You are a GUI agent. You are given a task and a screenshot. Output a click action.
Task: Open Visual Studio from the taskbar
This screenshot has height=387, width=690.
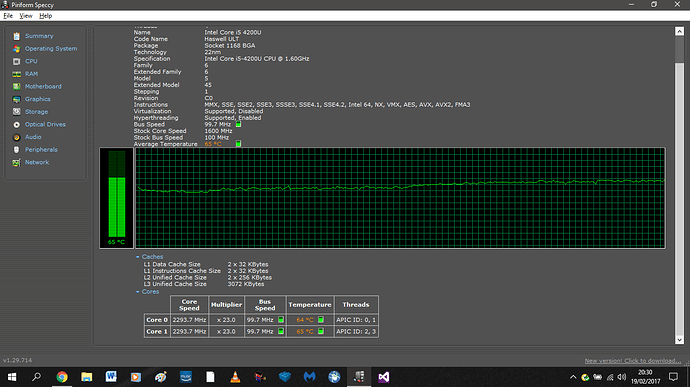pyautogui.click(x=384, y=377)
